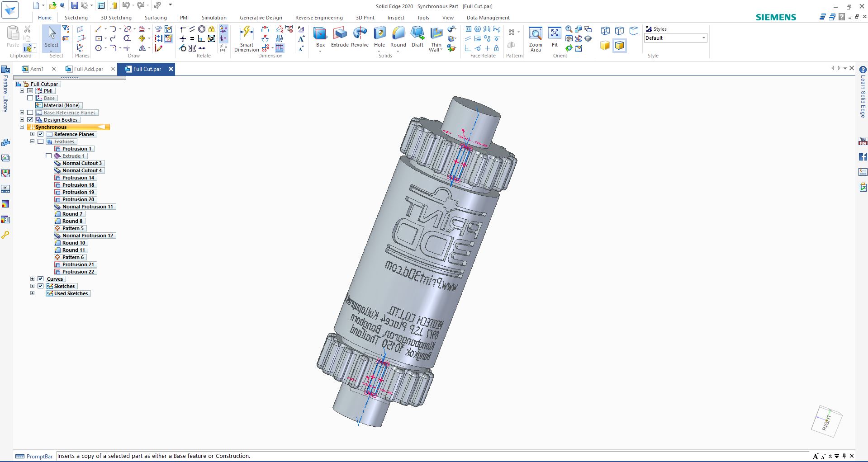Viewport: 868px width, 462px height.
Task: Toggle the PMI visibility checkbox
Action: click(30, 91)
